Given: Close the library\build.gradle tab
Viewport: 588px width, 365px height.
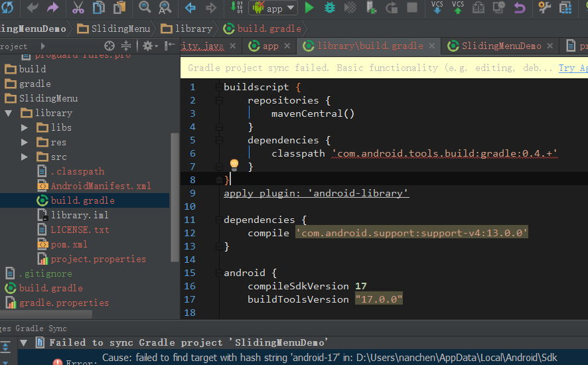Looking at the screenshot, I should point(432,46).
